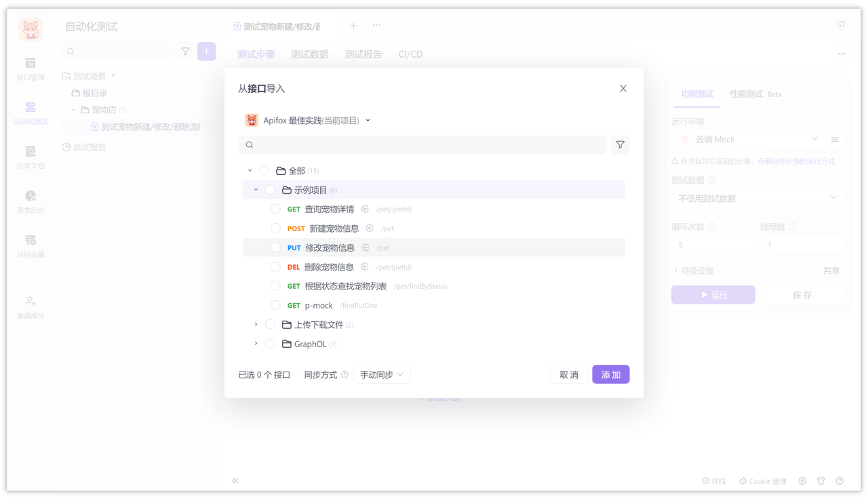
Task: Click the funnel filter icon in the dialog
Action: (x=620, y=144)
